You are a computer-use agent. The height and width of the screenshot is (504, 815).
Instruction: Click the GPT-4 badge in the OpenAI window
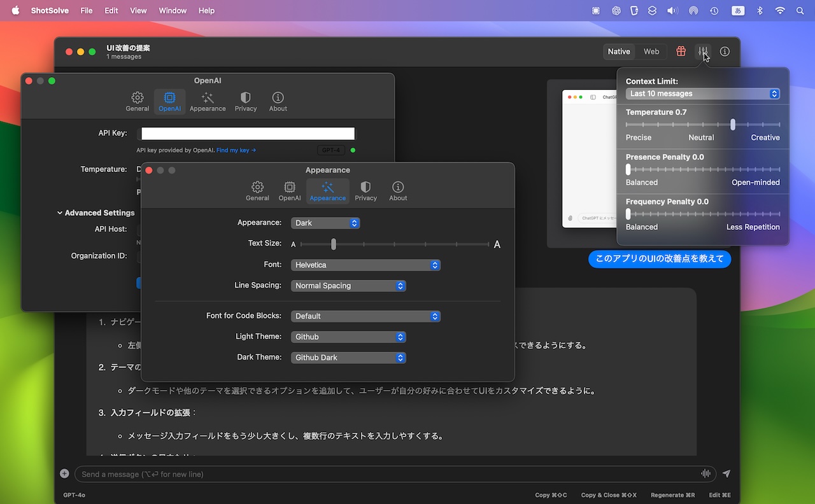point(331,150)
